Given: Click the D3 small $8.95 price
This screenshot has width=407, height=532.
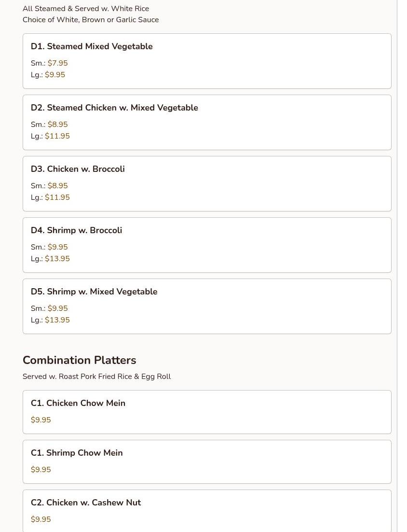Looking at the screenshot, I should click(57, 186).
